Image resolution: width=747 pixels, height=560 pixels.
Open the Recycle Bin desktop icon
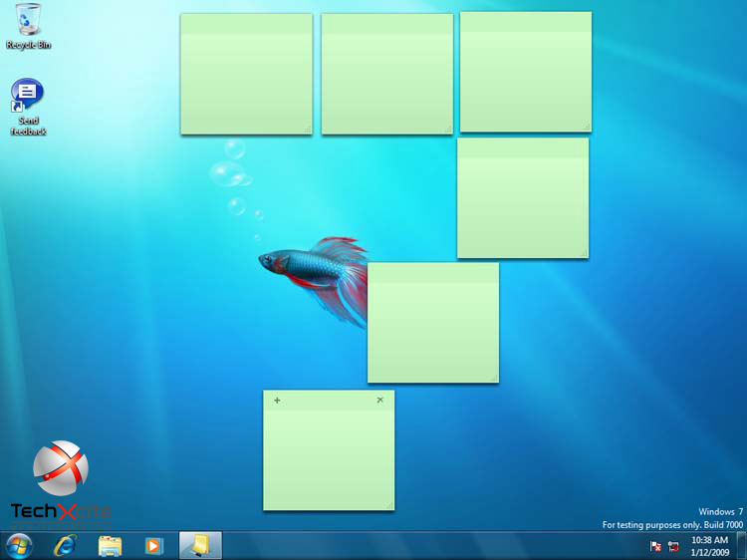[x=28, y=26]
